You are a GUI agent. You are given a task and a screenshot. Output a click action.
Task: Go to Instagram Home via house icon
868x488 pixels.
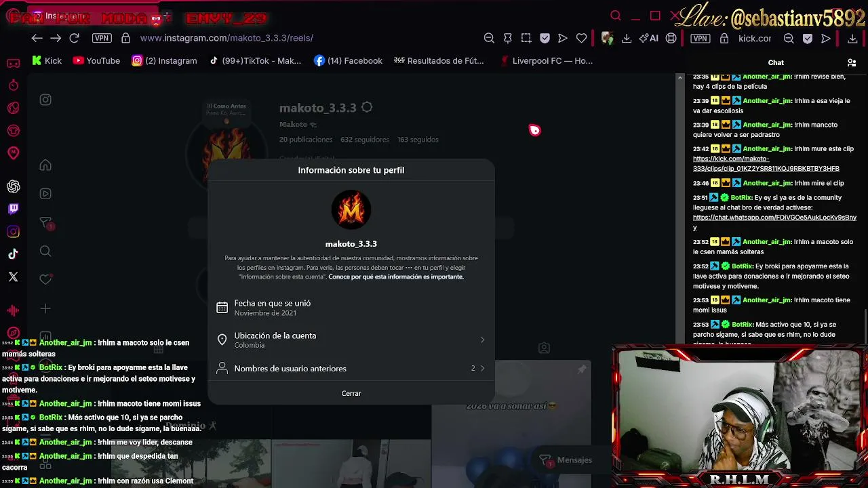click(x=45, y=165)
